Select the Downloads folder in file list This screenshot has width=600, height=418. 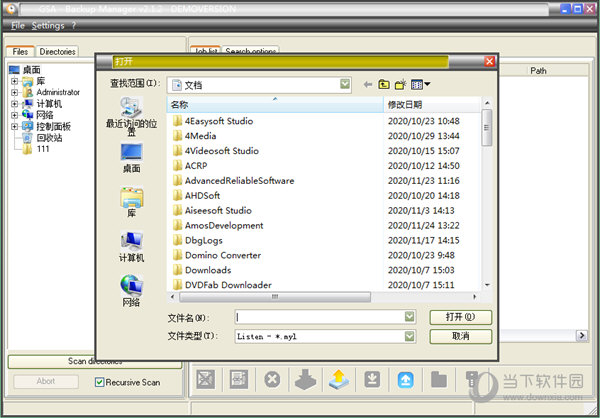coord(207,270)
